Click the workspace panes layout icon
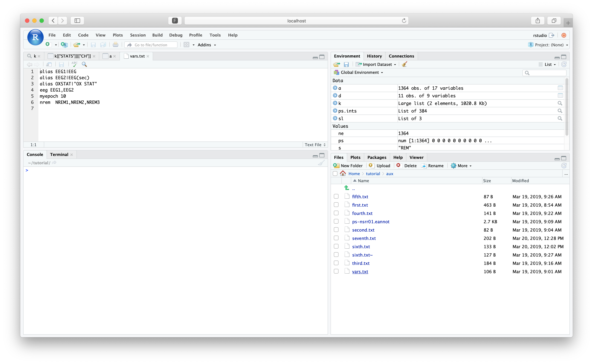This screenshot has width=593, height=364. tap(187, 45)
